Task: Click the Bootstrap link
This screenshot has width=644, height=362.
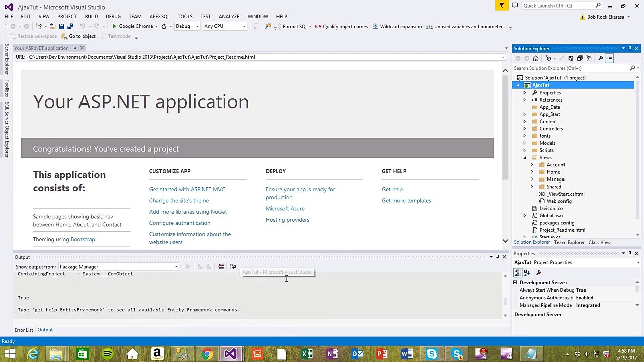Action: pos(83,239)
